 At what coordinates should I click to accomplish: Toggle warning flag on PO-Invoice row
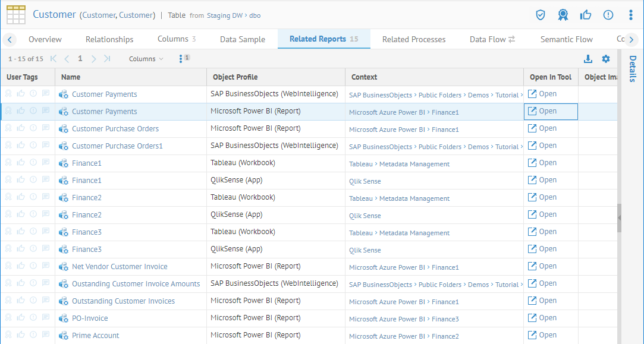coord(33,318)
